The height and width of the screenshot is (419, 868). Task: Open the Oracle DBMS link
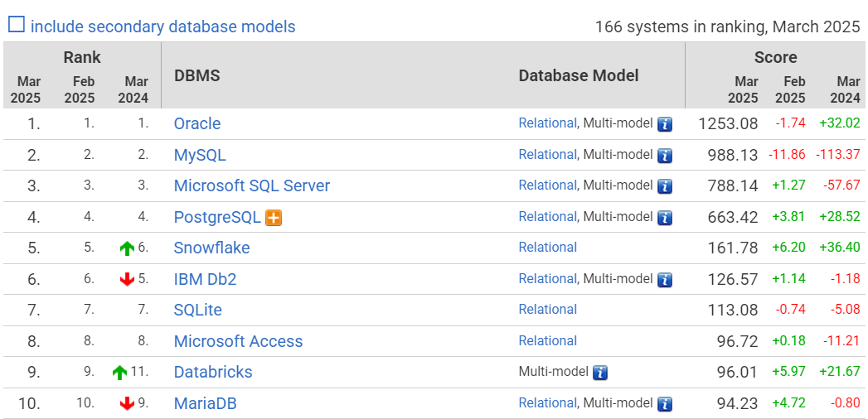click(x=197, y=123)
